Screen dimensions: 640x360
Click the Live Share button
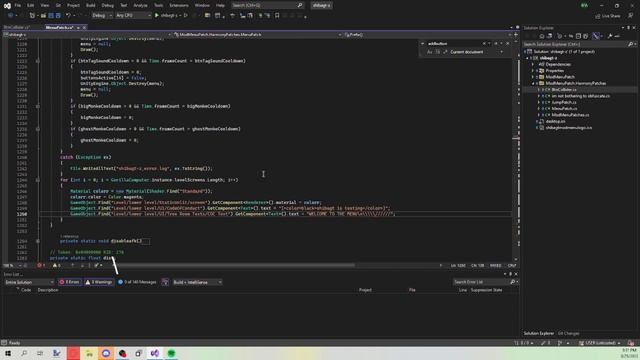[608, 16]
